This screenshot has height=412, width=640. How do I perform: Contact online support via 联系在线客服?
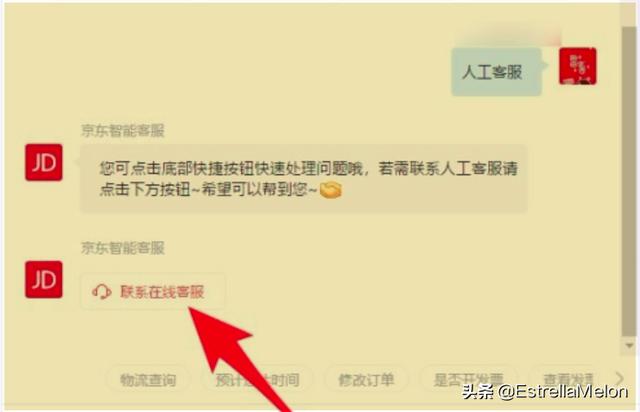click(153, 292)
